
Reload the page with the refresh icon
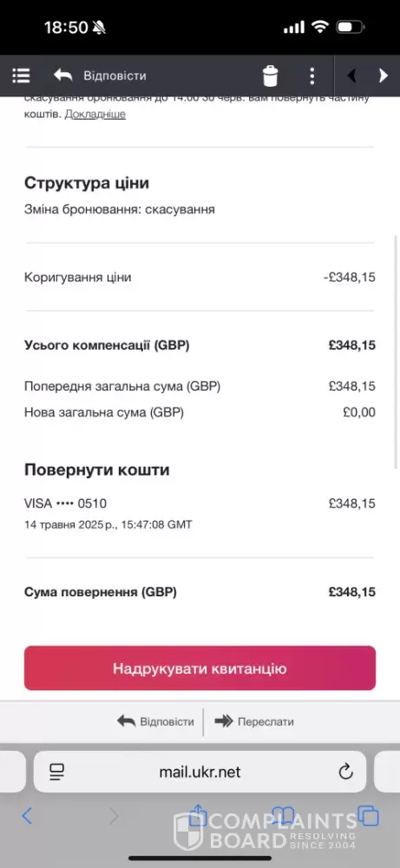click(x=346, y=771)
